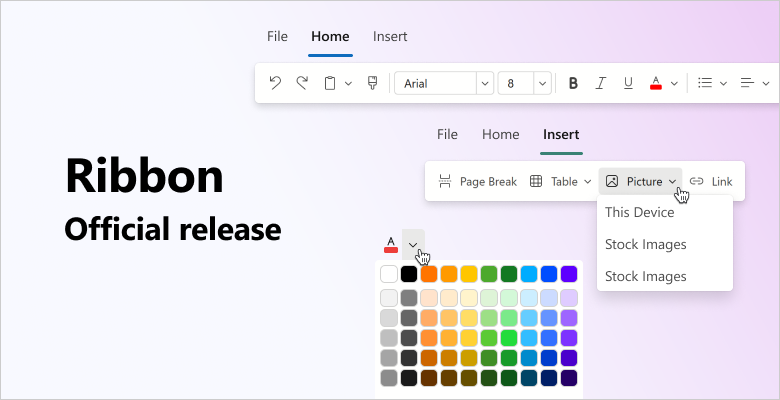Pick the darkest navy swatch in bottom row
This screenshot has width=780, height=400.
coord(549,378)
